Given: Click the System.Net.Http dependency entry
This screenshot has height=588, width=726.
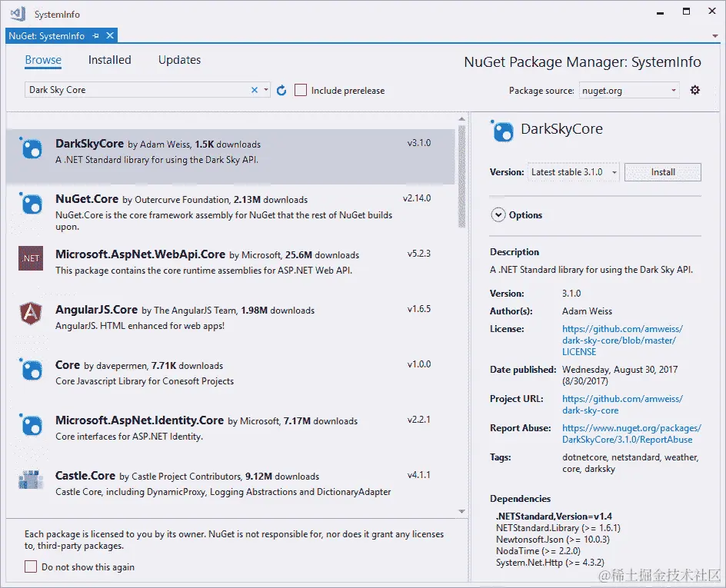Looking at the screenshot, I should [550, 563].
